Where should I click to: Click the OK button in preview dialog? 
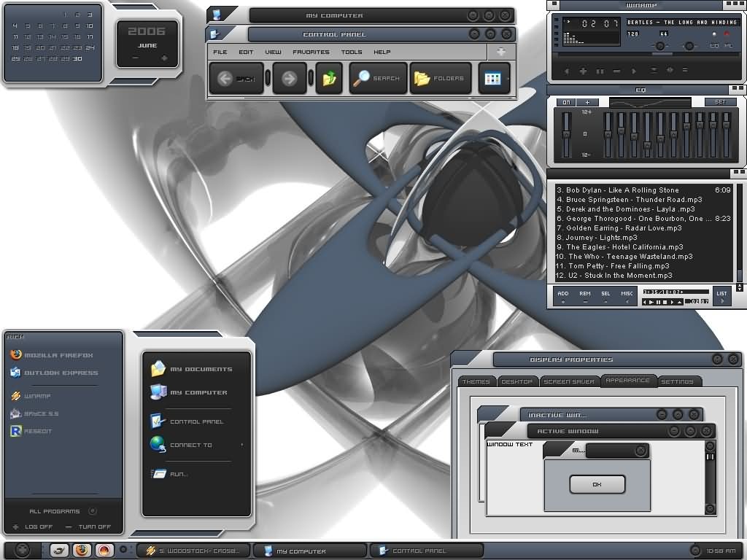tap(597, 484)
